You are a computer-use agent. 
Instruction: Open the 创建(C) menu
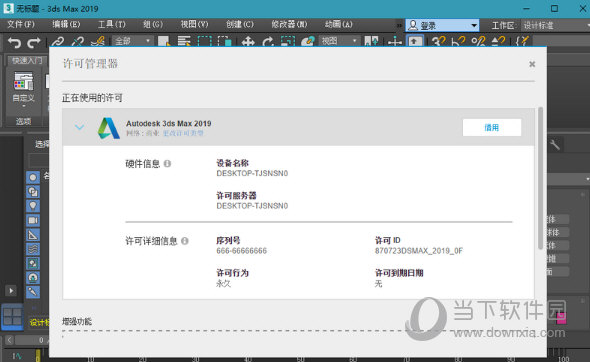(240, 24)
